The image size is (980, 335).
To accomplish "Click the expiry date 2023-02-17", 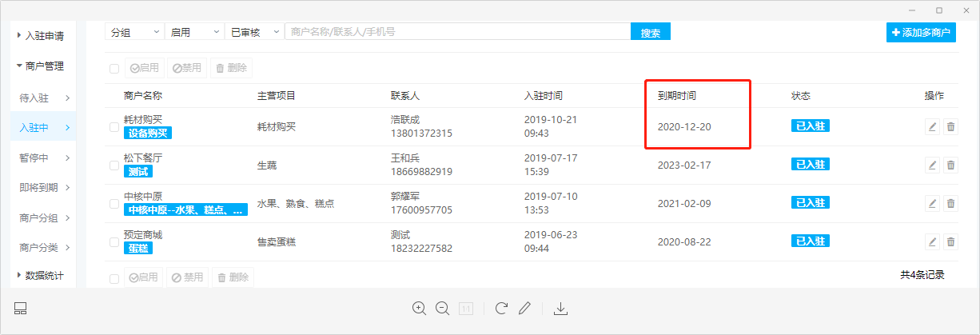I will tap(683, 166).
